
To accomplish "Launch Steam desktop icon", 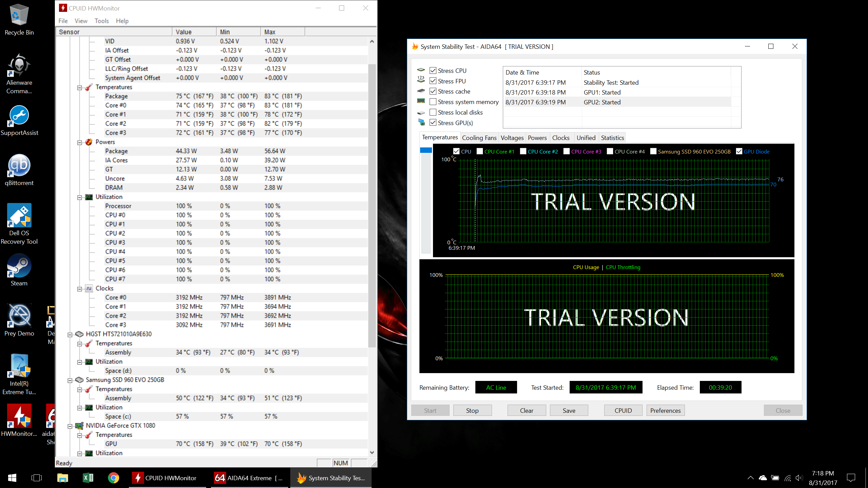I will [x=19, y=270].
